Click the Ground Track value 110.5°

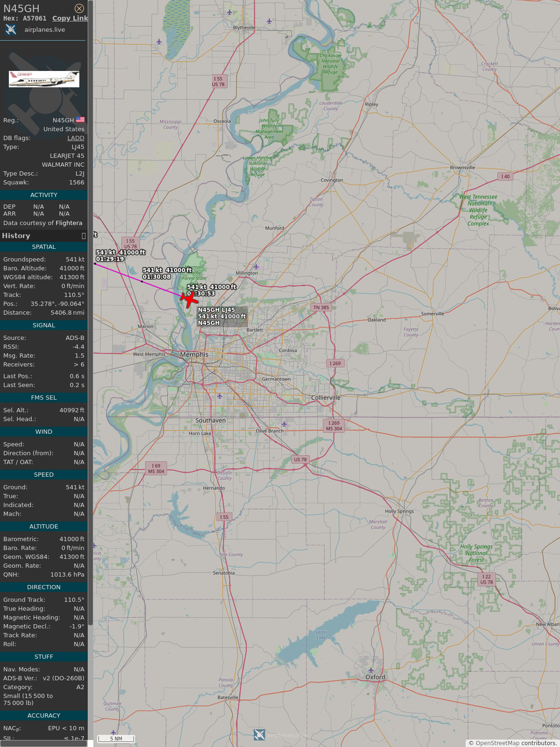(x=74, y=600)
